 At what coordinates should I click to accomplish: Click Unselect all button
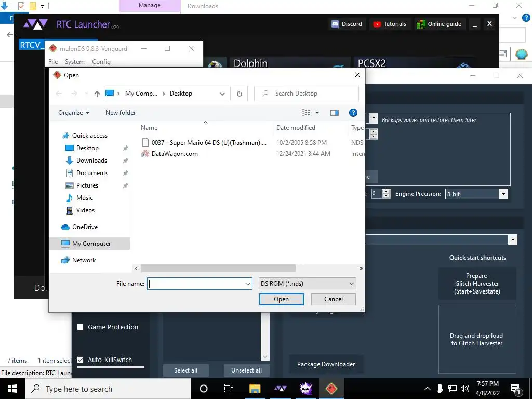[x=246, y=370]
